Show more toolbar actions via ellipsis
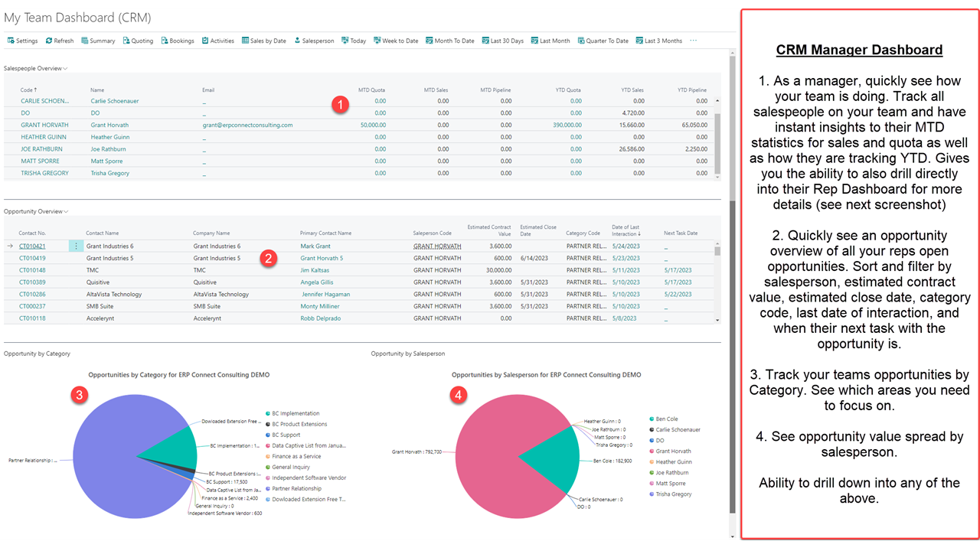The height and width of the screenshot is (551, 980). [694, 41]
